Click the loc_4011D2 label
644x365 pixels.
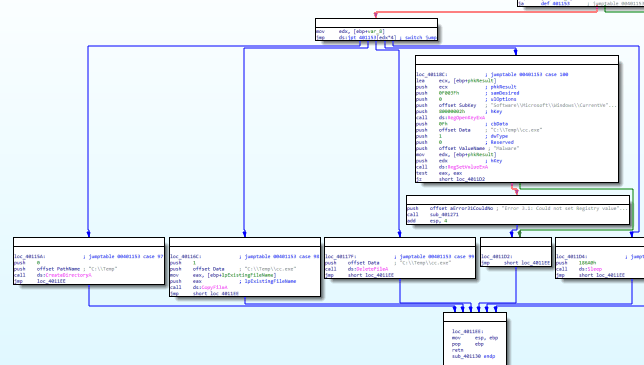(497, 257)
